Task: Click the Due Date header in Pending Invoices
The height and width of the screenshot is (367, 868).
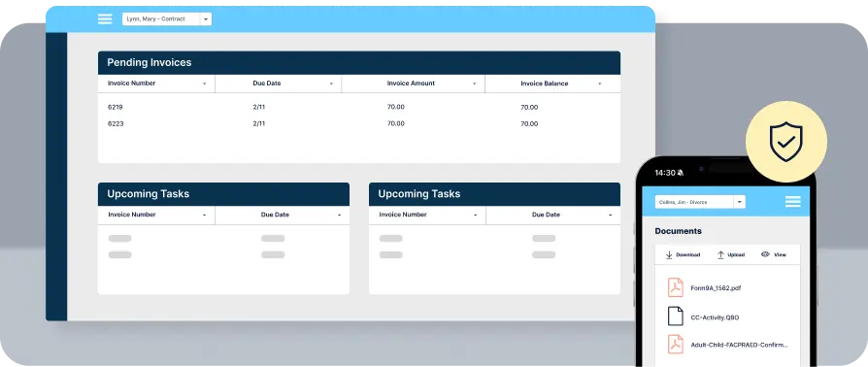Action: 267,83
